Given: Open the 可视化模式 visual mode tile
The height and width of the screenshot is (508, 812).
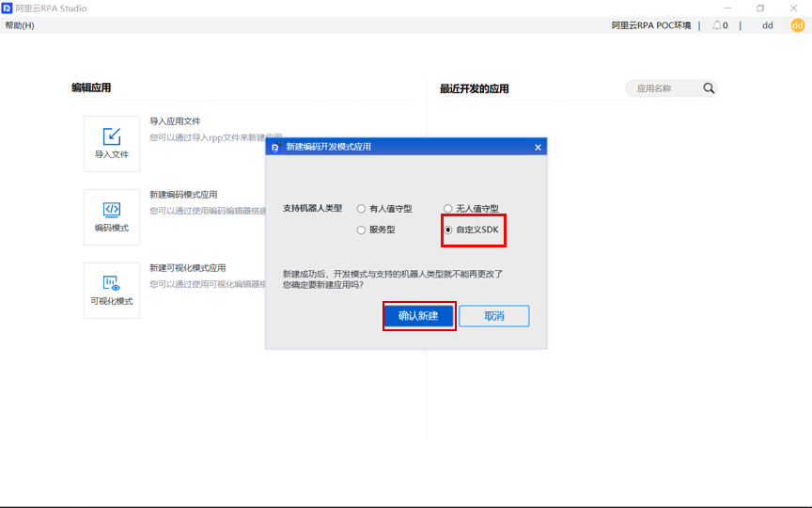Looking at the screenshot, I should coord(111,291).
